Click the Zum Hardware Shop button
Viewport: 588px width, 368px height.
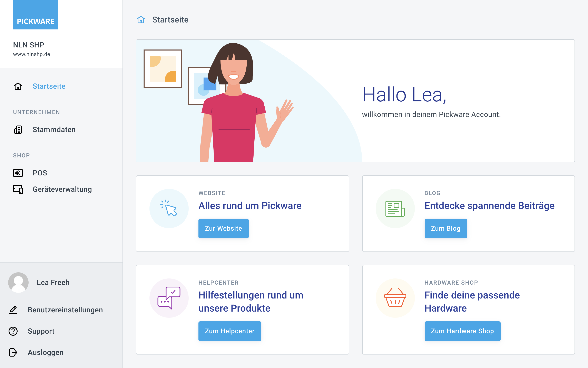coord(462,331)
